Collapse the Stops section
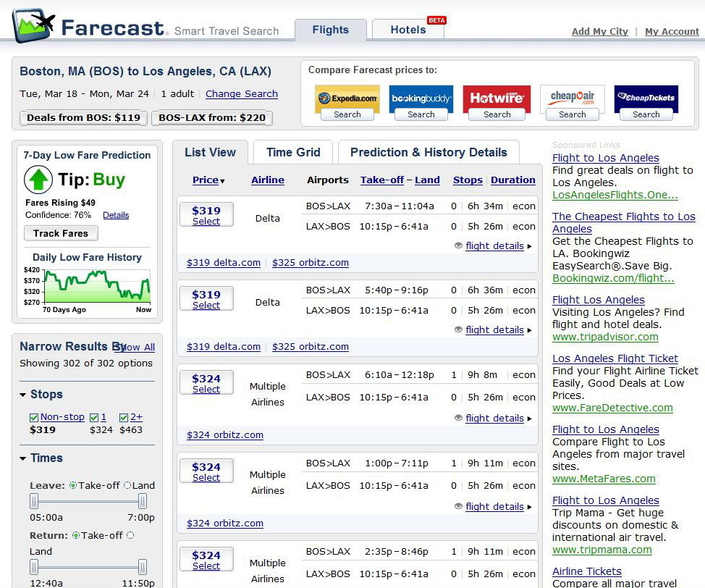The width and height of the screenshot is (705, 588). (x=22, y=395)
